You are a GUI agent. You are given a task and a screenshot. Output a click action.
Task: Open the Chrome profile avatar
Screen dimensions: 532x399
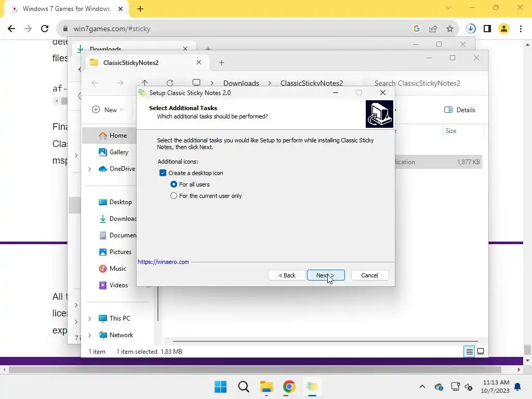pyautogui.click(x=504, y=29)
